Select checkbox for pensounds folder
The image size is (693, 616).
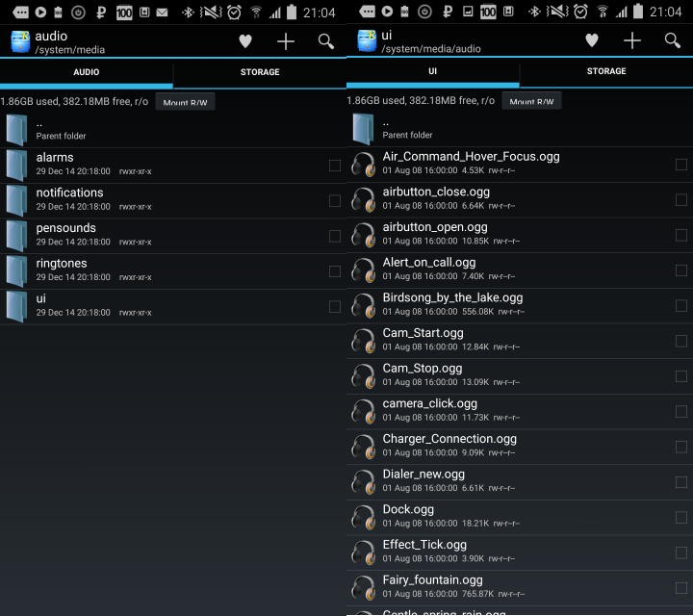click(335, 236)
